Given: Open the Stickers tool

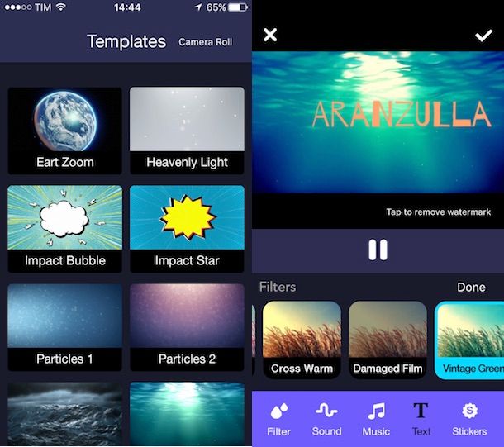Looking at the screenshot, I should [x=469, y=419].
